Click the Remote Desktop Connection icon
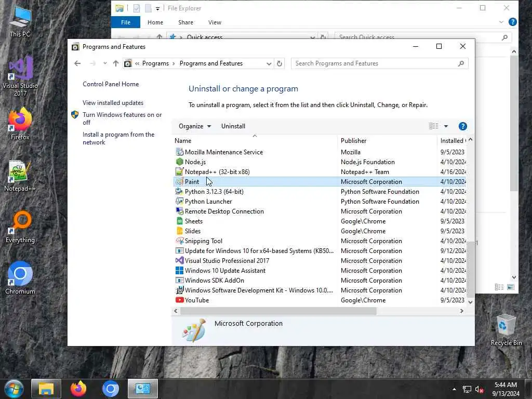Image resolution: width=532 pixels, height=399 pixels. tap(179, 211)
